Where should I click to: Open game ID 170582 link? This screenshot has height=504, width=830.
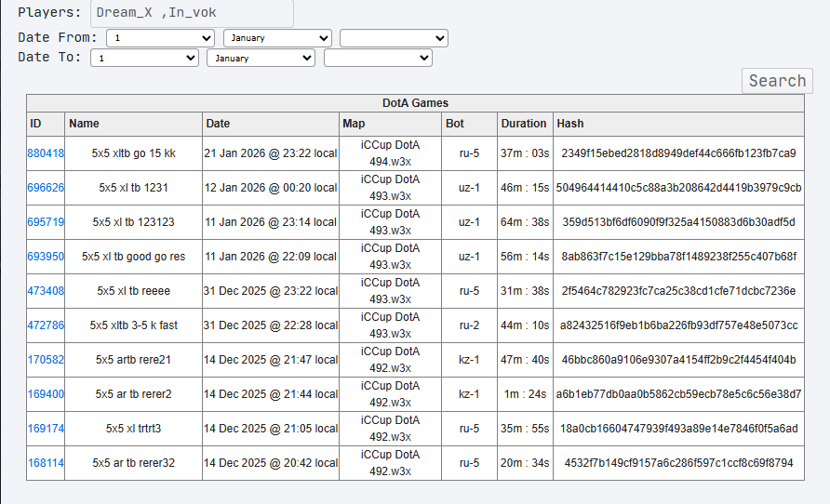[46, 360]
